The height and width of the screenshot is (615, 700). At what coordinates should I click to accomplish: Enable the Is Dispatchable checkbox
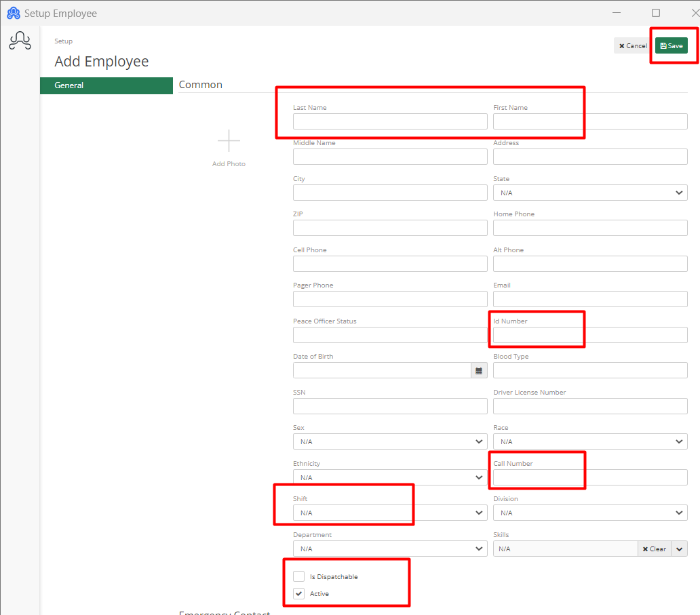pos(298,576)
